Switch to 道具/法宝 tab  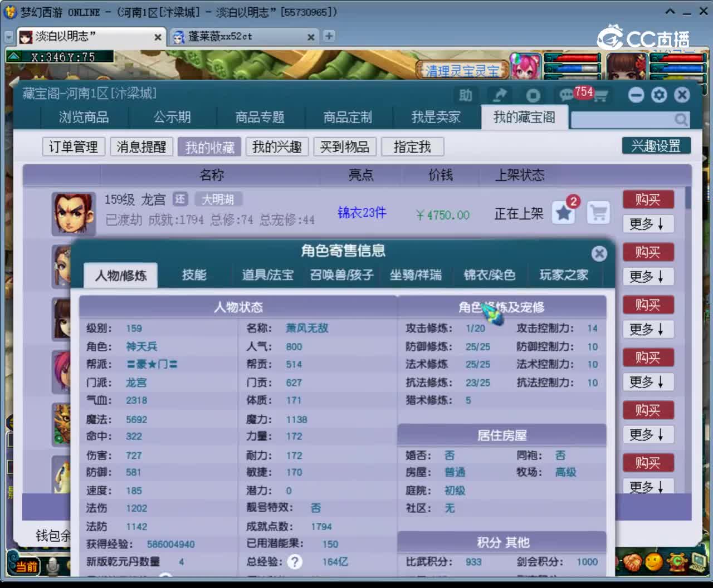tap(267, 275)
